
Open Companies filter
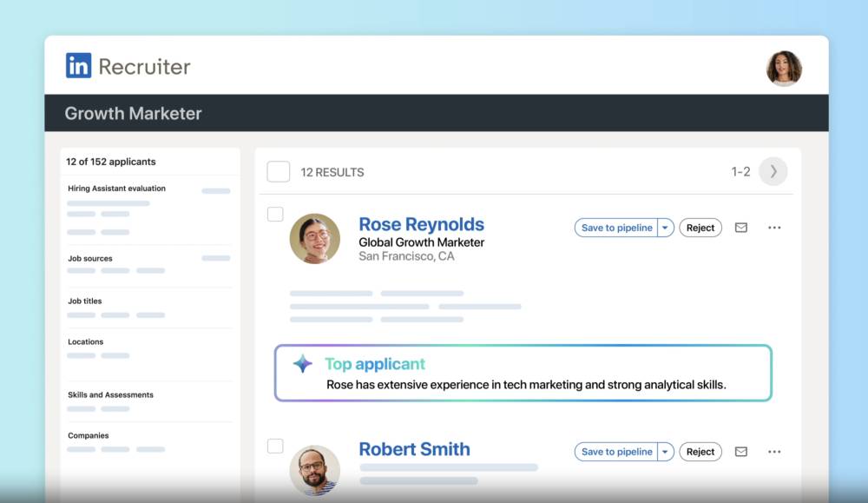click(x=89, y=435)
